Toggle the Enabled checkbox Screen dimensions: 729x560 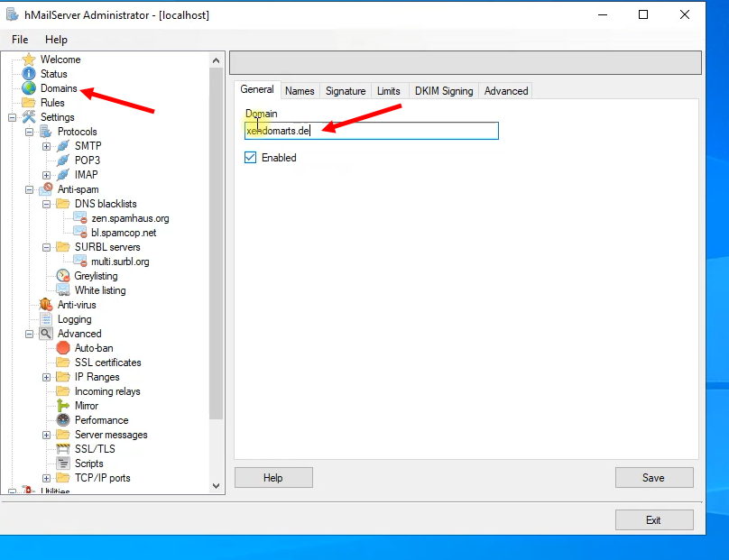pos(250,158)
